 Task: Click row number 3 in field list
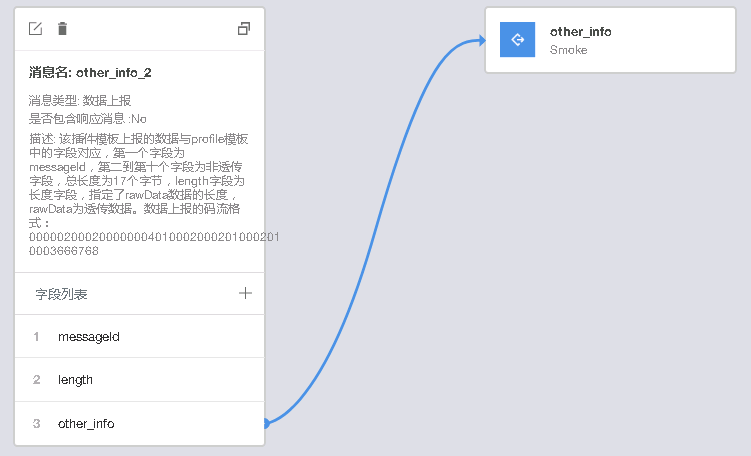37,424
